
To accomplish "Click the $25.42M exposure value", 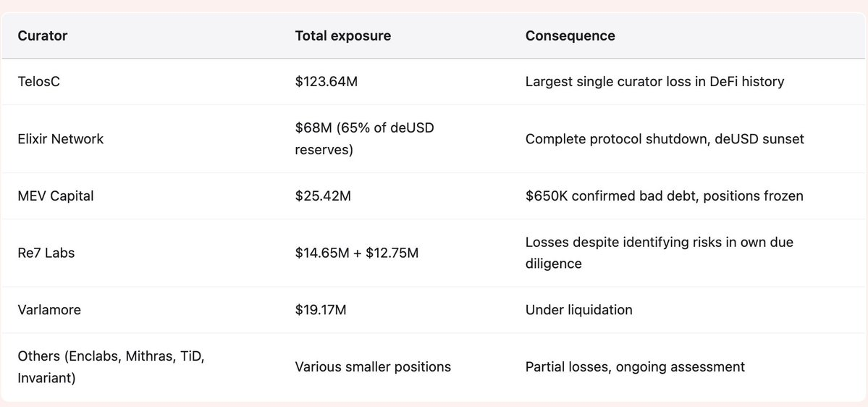I will 323,196.
